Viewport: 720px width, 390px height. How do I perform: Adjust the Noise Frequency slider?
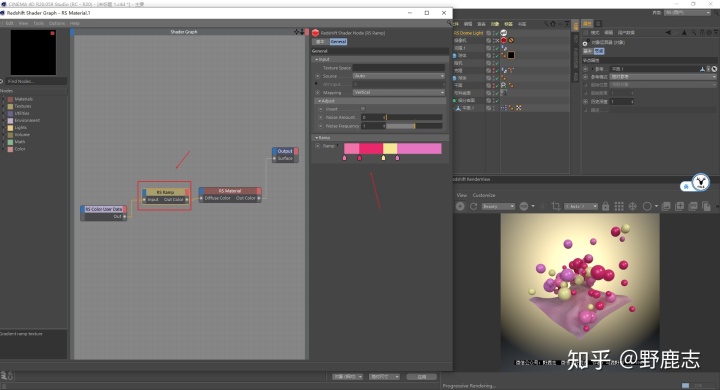click(x=414, y=125)
